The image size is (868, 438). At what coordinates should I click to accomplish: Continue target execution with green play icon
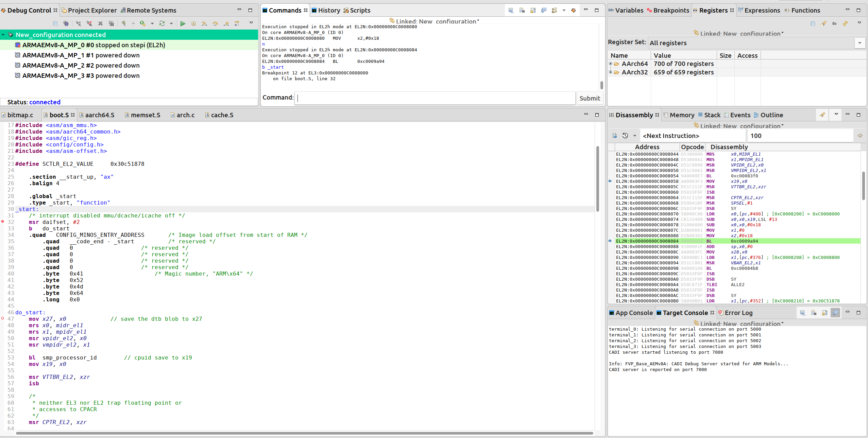point(183,23)
